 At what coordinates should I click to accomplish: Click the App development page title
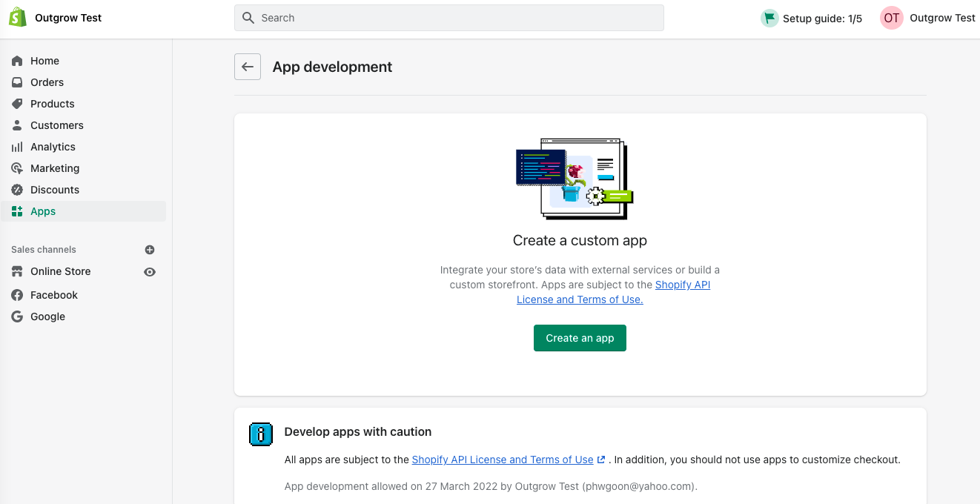[x=332, y=67]
